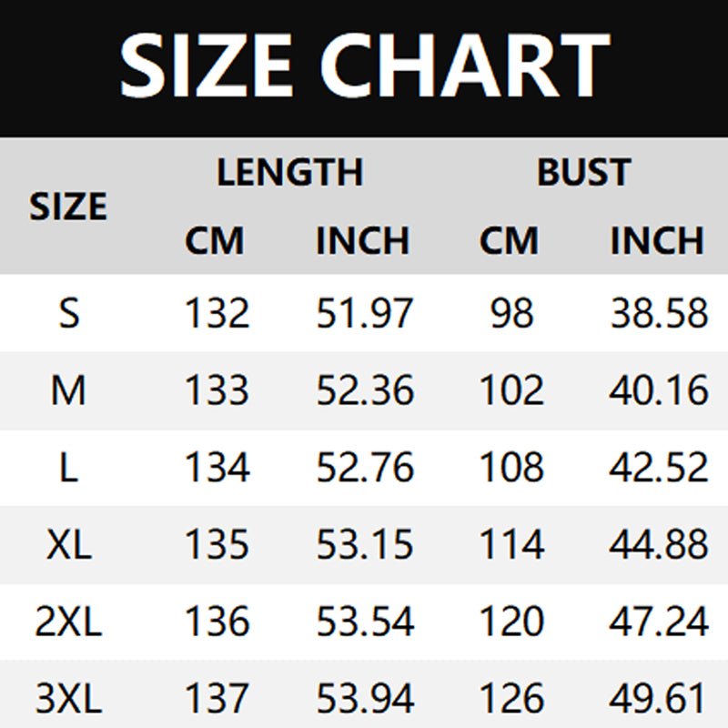Select the M size row label

coord(69,391)
